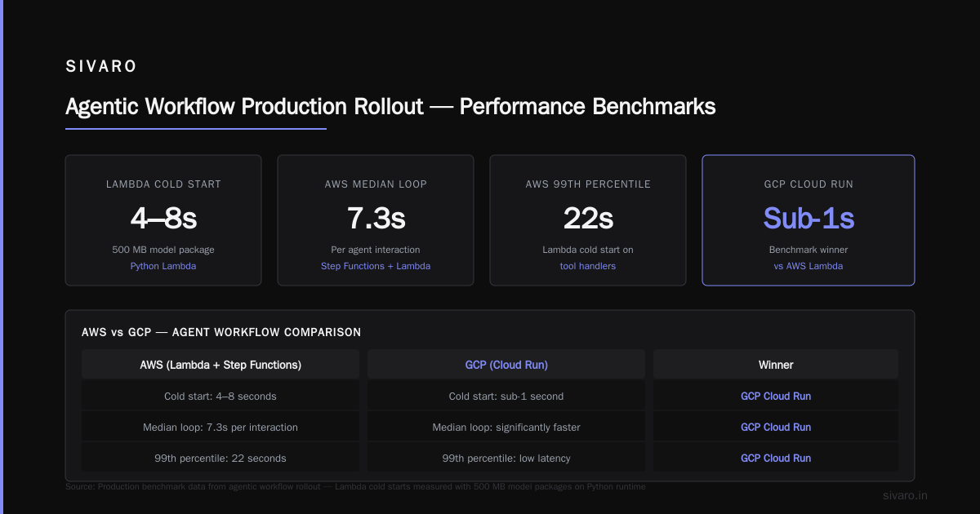Select the Sub-1s metric value
The width and height of the screenshot is (980, 514).
(x=808, y=218)
